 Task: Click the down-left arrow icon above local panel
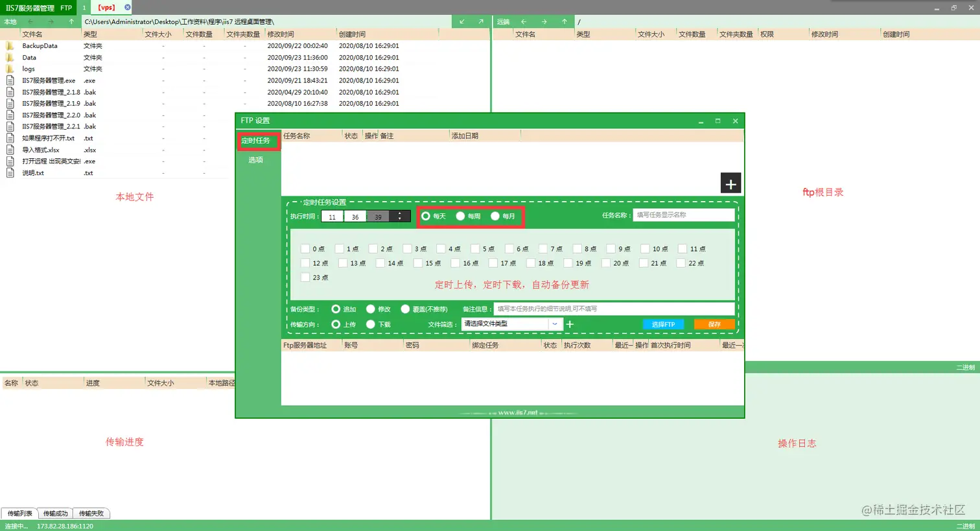click(462, 21)
